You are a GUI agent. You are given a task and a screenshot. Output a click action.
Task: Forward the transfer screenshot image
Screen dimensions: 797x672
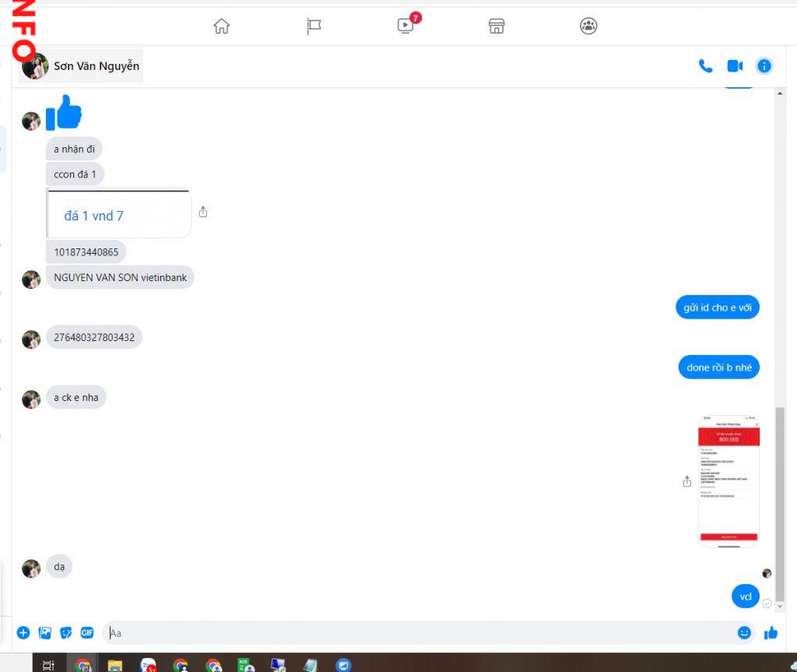pos(686,482)
